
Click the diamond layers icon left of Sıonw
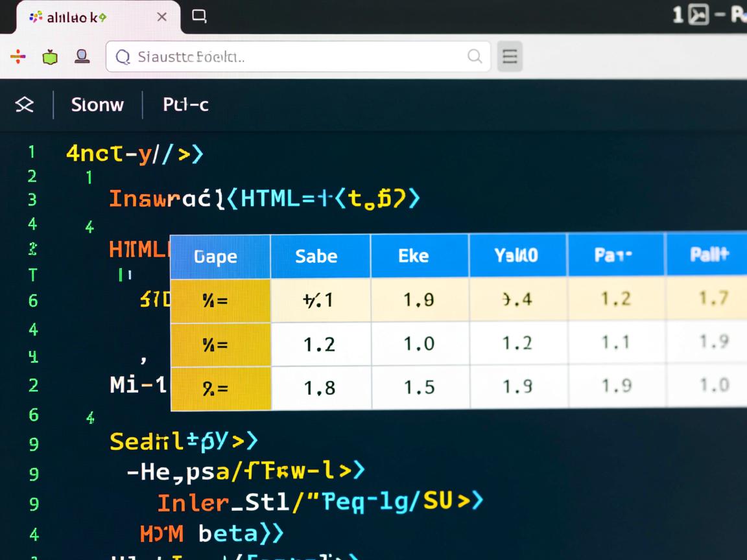coord(25,104)
